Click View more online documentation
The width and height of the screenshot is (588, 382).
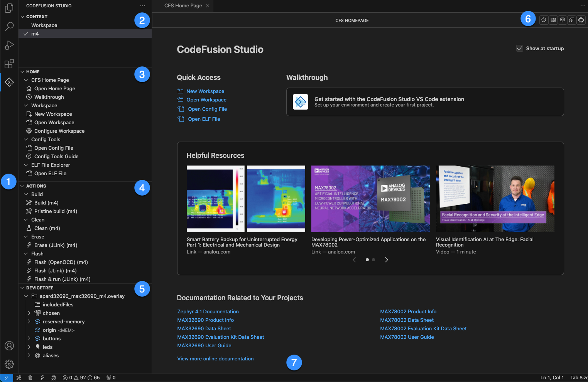click(x=215, y=358)
